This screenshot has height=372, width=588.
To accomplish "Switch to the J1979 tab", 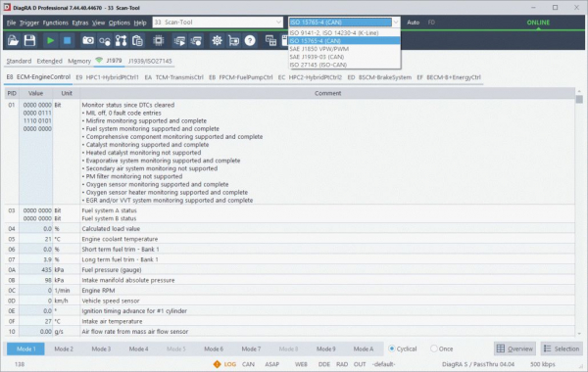I will pyautogui.click(x=114, y=61).
